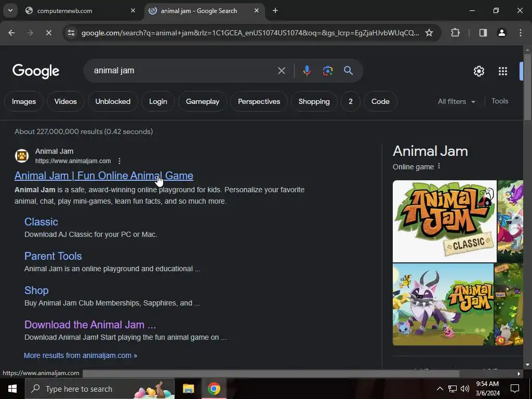
Task: Select the "2" filter chip
Action: tap(351, 101)
